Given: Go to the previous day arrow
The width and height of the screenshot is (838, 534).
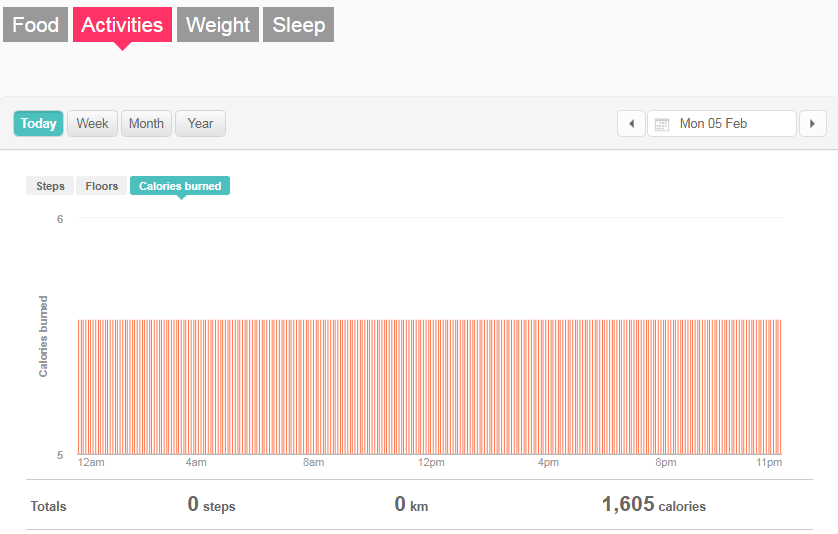Looking at the screenshot, I should [x=631, y=124].
